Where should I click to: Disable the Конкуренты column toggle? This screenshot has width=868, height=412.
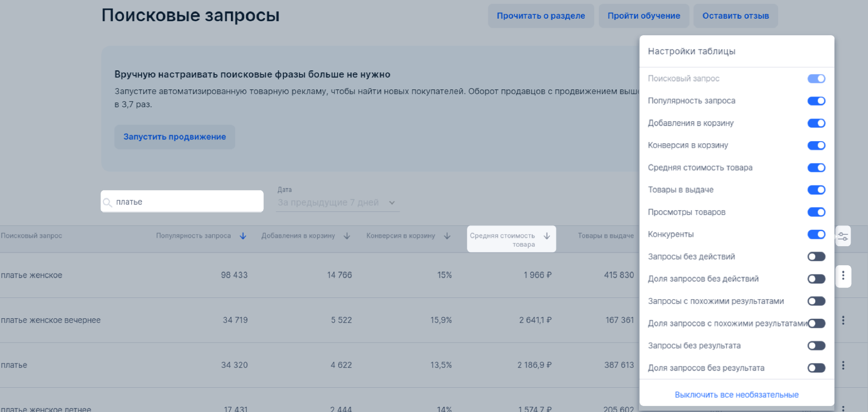coord(816,234)
